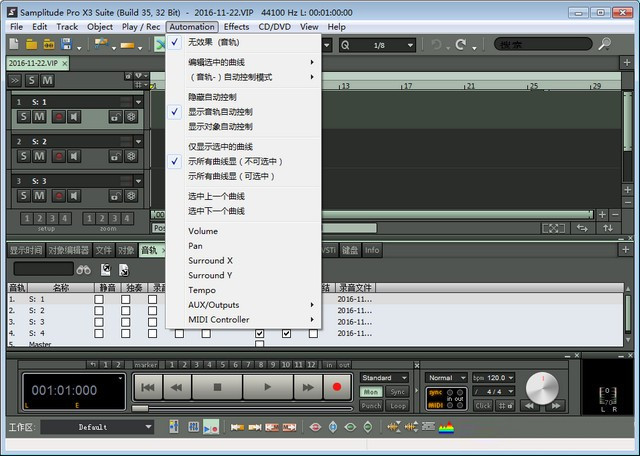640x456 pixels.
Task: Open the 4/4 time signature dropdown
Action: click(x=493, y=391)
